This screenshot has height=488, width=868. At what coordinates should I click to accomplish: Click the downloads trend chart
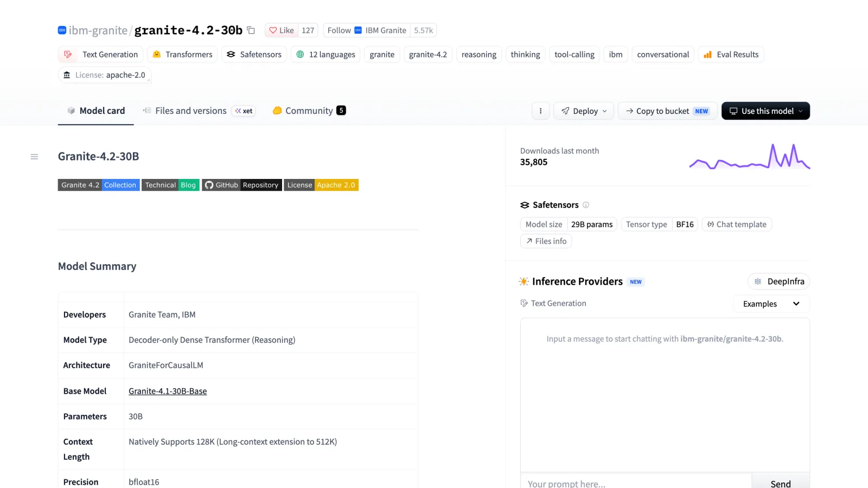(x=750, y=157)
